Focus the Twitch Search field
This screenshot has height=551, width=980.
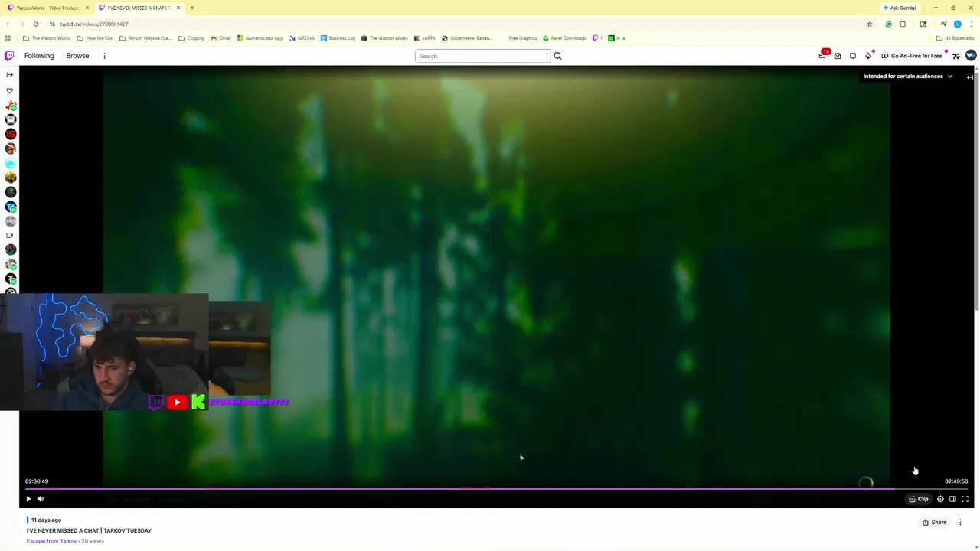click(x=482, y=56)
